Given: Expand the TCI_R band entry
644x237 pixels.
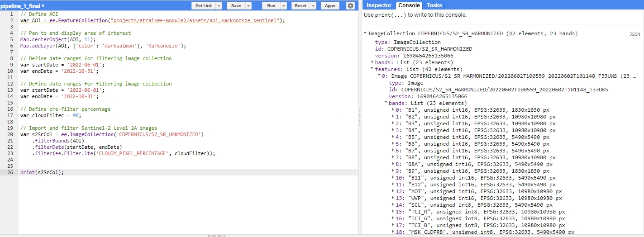Looking at the screenshot, I should coord(393,212).
